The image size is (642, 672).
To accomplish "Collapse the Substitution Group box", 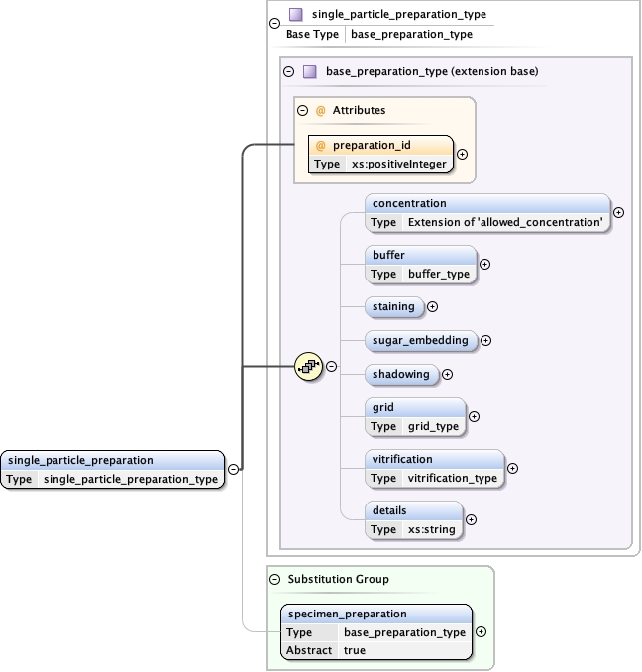I will click(x=274, y=579).
